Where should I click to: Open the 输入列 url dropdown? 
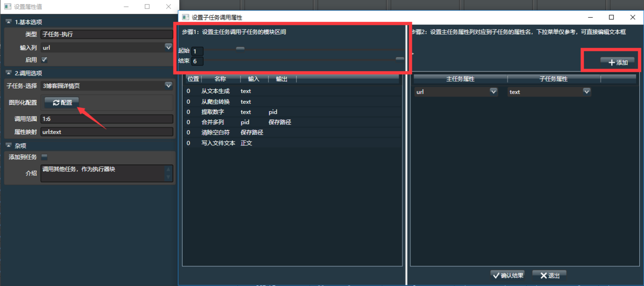pyautogui.click(x=168, y=47)
